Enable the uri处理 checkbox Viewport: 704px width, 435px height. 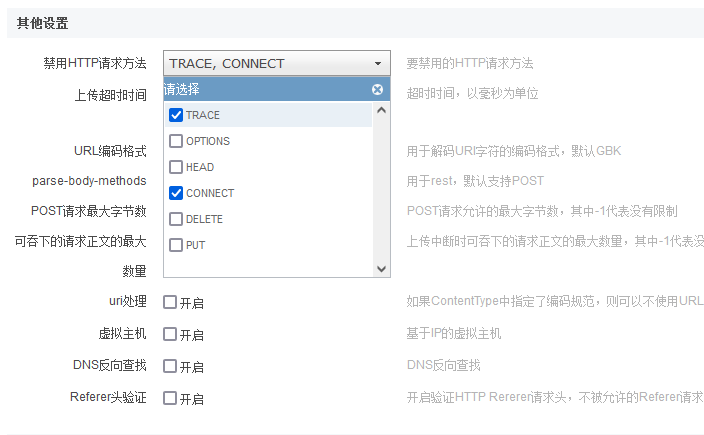[x=170, y=302]
